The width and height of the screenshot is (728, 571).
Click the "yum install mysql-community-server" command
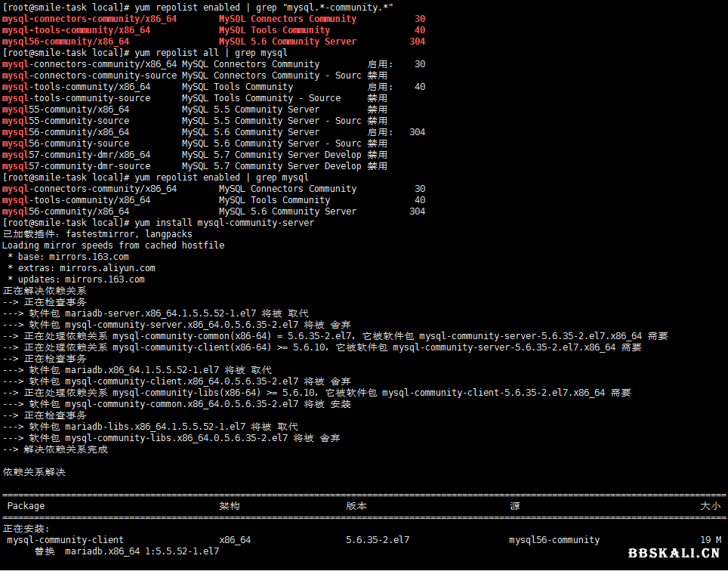(224, 223)
